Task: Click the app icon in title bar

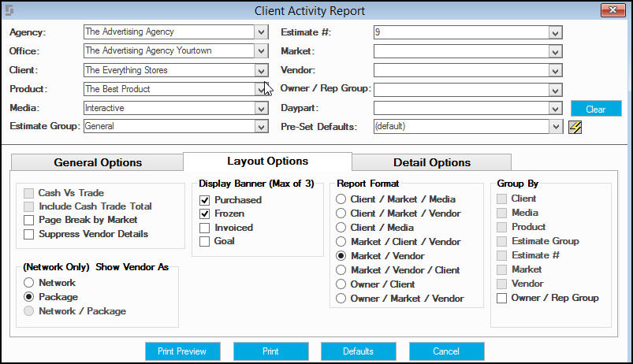Action: click(9, 10)
